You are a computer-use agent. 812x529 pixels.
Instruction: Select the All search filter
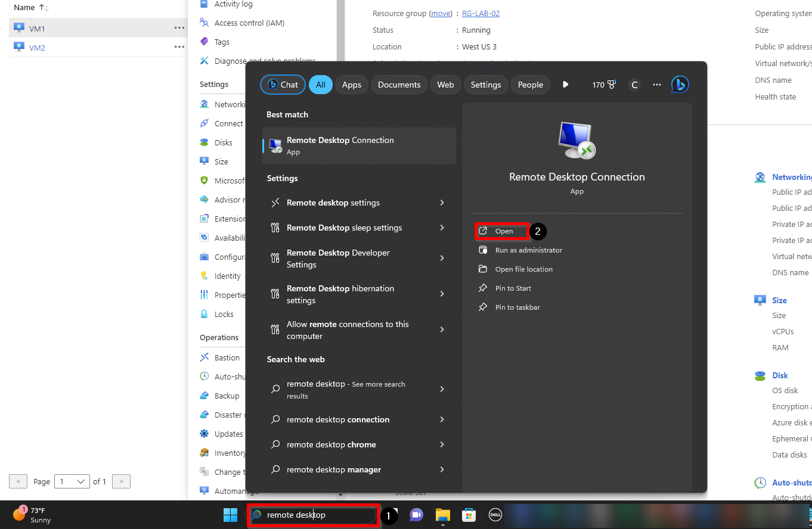coord(321,85)
